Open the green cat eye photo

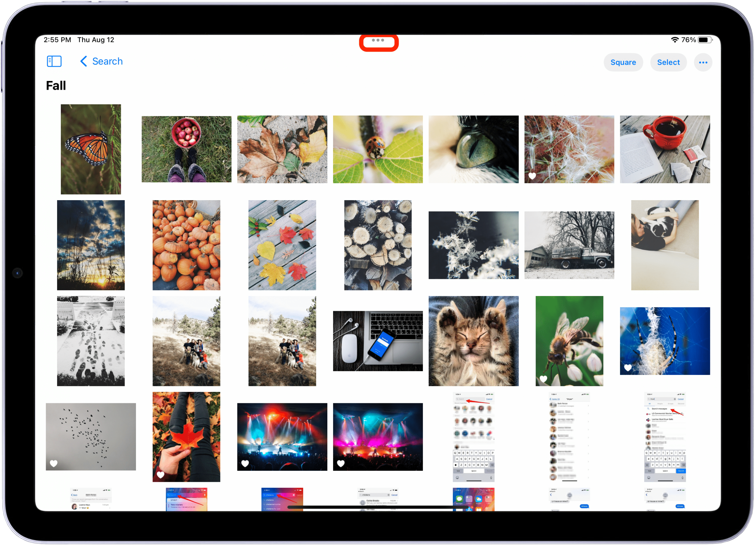point(474,149)
